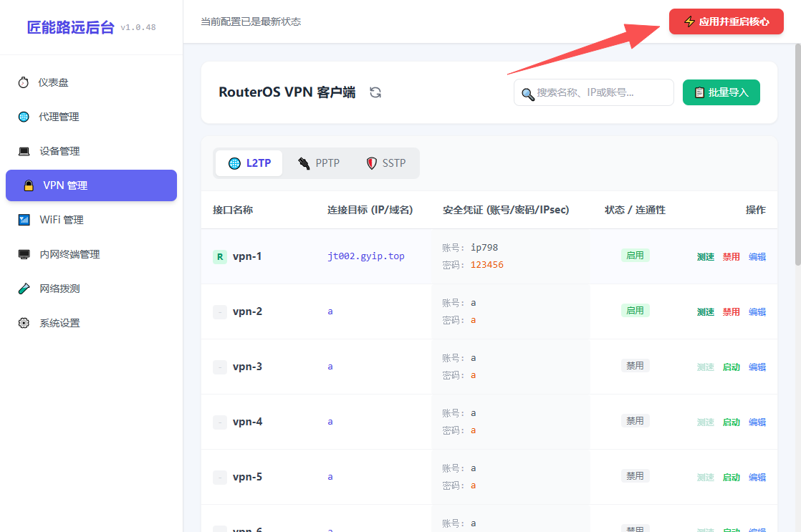801x532 pixels.
Task: Click 应用并重启核心 red button
Action: [x=726, y=21]
